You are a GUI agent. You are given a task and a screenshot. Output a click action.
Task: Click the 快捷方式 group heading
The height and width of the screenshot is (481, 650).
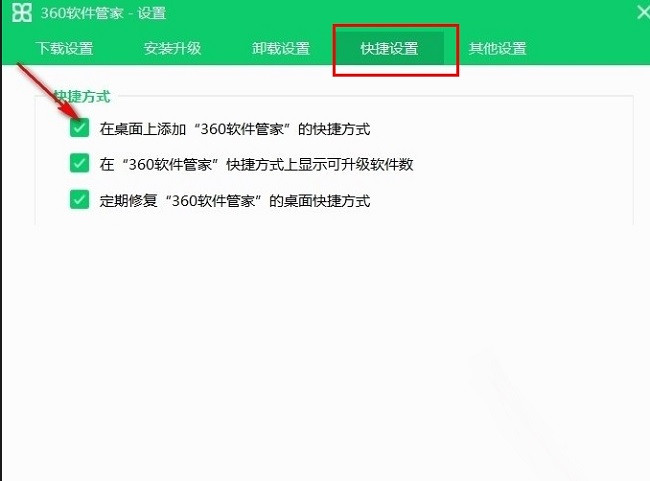(x=82, y=96)
